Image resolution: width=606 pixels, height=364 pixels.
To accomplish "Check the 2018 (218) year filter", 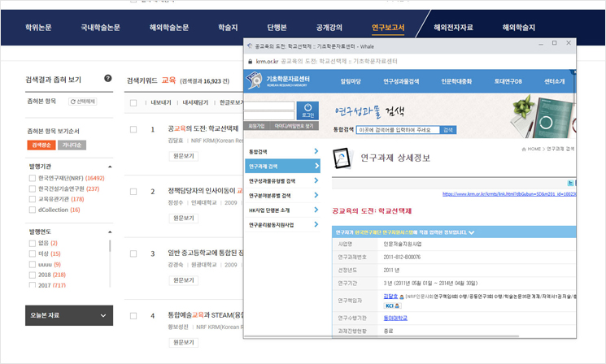I will [x=33, y=275].
